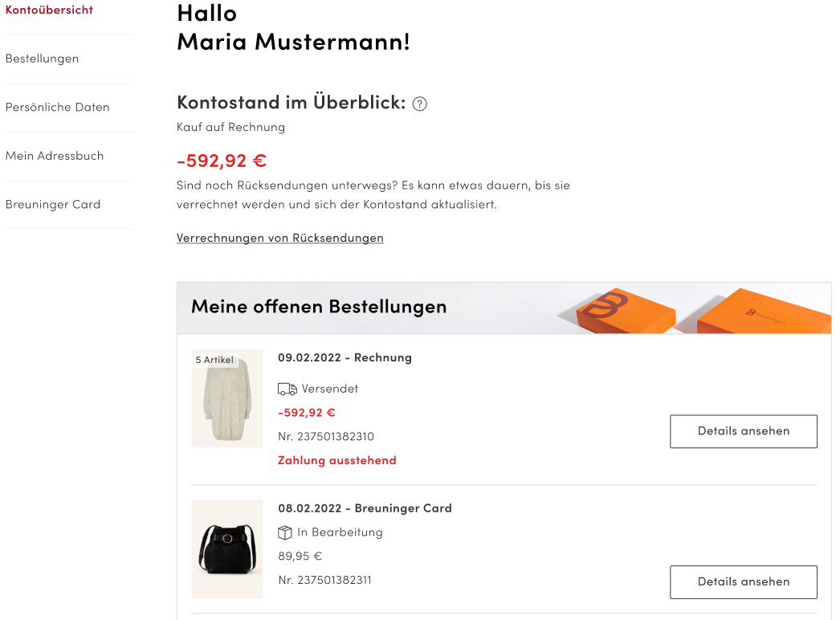The width and height of the screenshot is (840, 620).
Task: Open the Kontoübersicht sidebar item
Action: pos(49,10)
